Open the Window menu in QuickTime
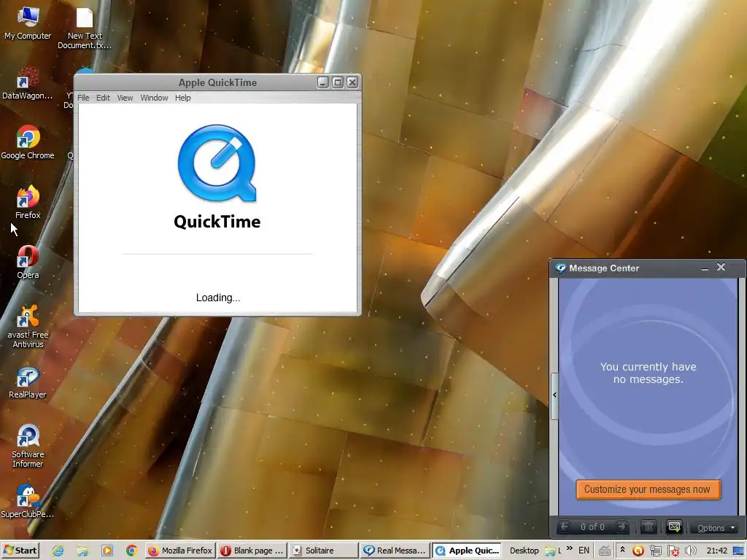 [154, 98]
